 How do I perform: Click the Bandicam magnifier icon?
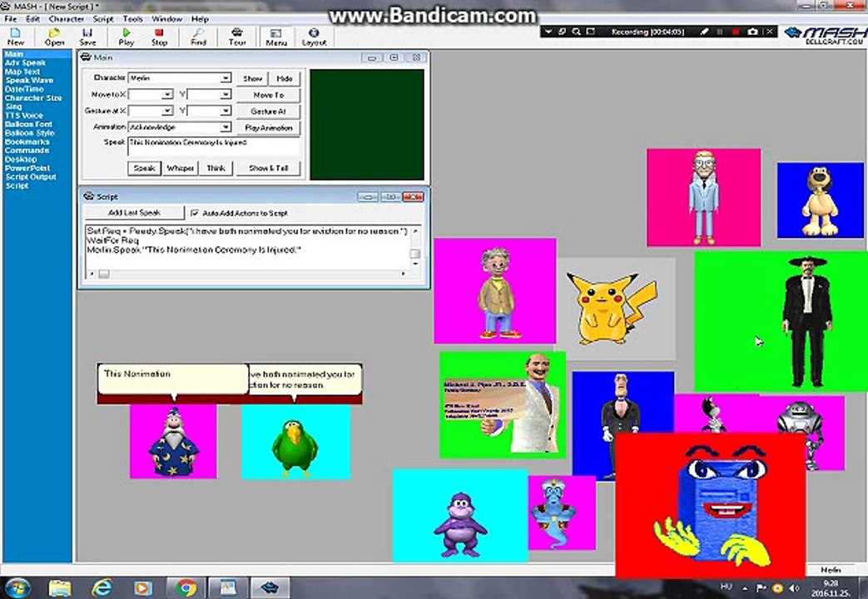[x=576, y=32]
